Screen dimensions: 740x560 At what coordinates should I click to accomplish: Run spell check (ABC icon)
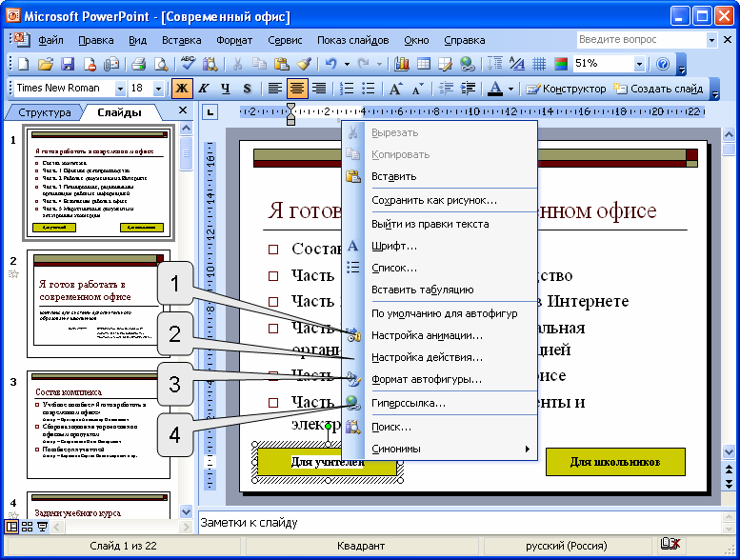(188, 64)
